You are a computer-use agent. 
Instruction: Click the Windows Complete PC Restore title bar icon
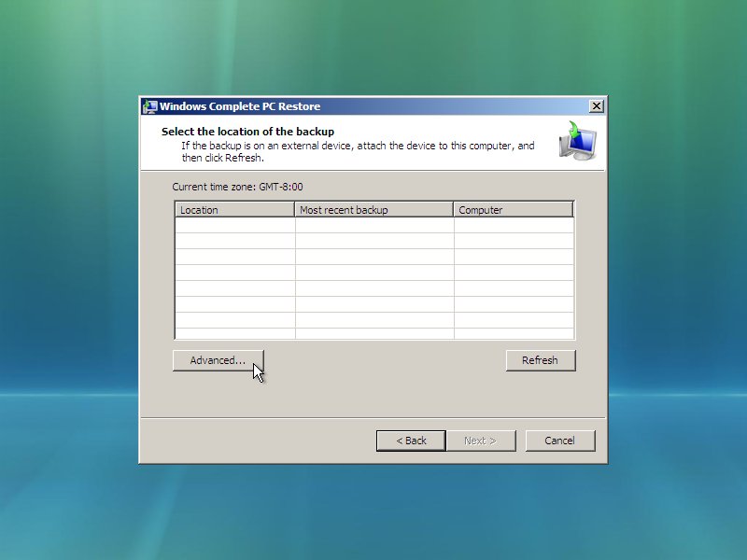tap(149, 106)
